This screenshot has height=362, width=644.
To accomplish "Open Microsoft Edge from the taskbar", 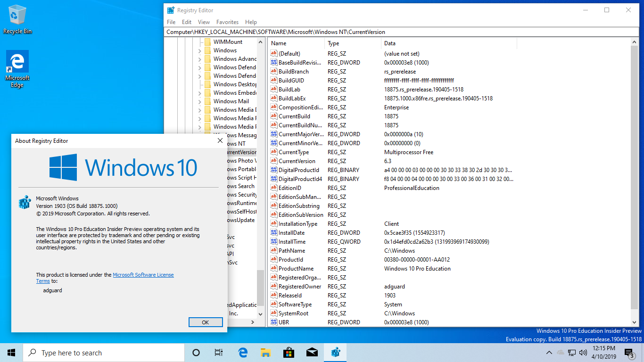I will [243, 353].
